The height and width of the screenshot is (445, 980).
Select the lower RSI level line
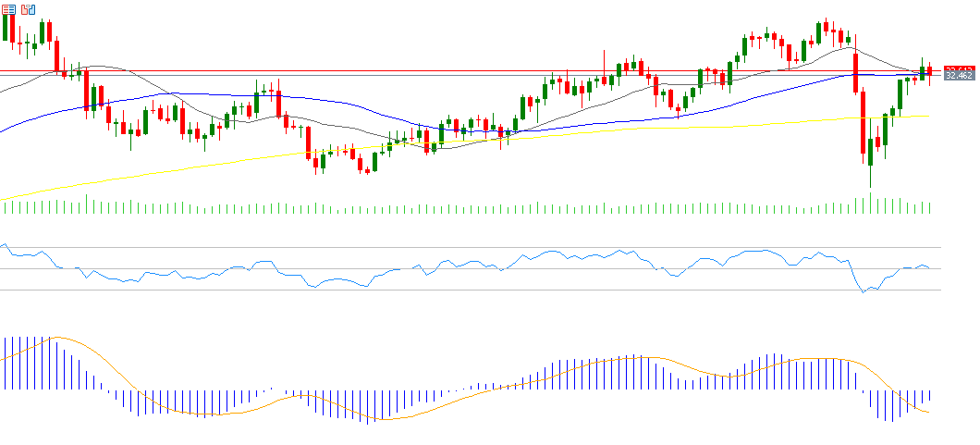pos(462,290)
